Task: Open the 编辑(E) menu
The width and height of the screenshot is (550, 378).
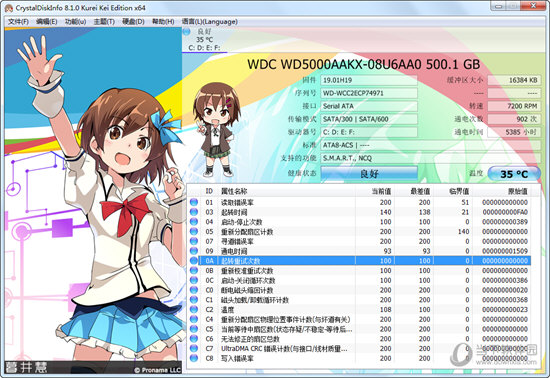Action: [x=47, y=22]
